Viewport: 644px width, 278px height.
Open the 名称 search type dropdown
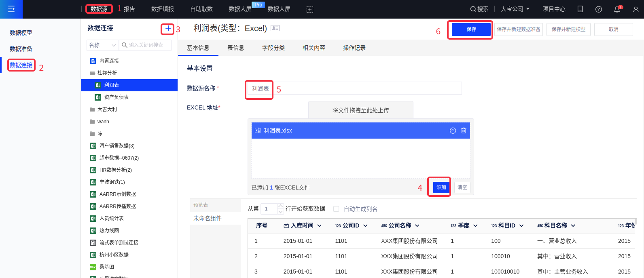103,45
